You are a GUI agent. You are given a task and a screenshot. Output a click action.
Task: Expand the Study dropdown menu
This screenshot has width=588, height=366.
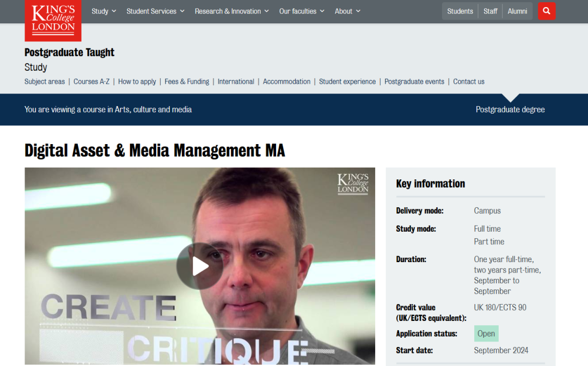(104, 11)
